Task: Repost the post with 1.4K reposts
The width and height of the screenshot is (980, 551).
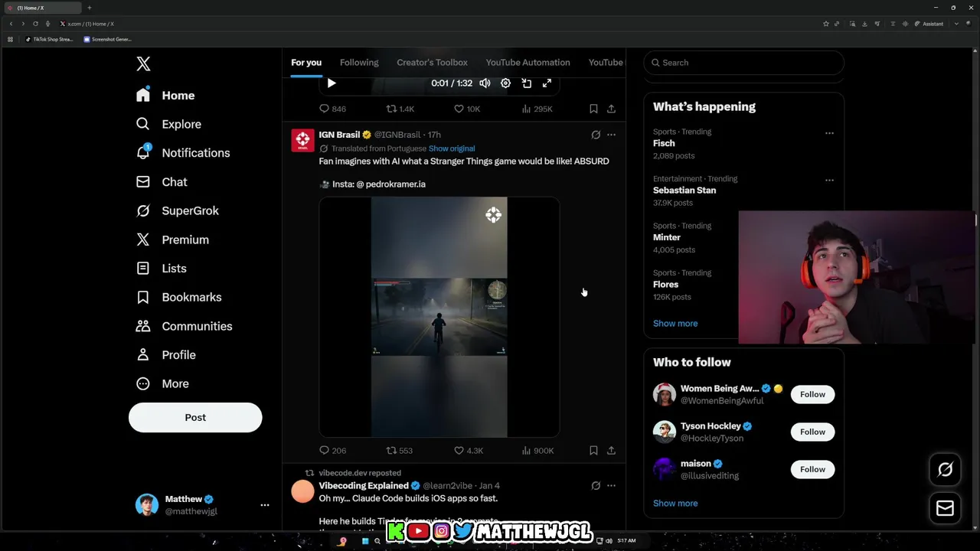Action: tap(400, 109)
